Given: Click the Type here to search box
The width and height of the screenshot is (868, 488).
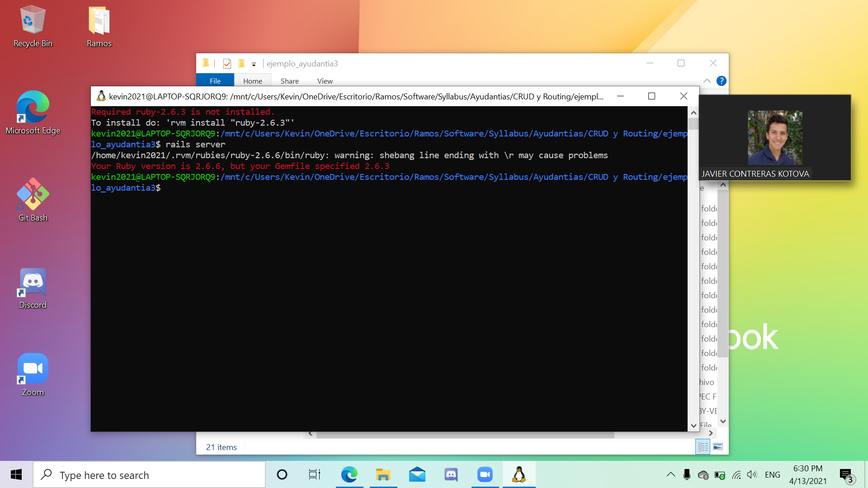Looking at the screenshot, I should point(149,474).
